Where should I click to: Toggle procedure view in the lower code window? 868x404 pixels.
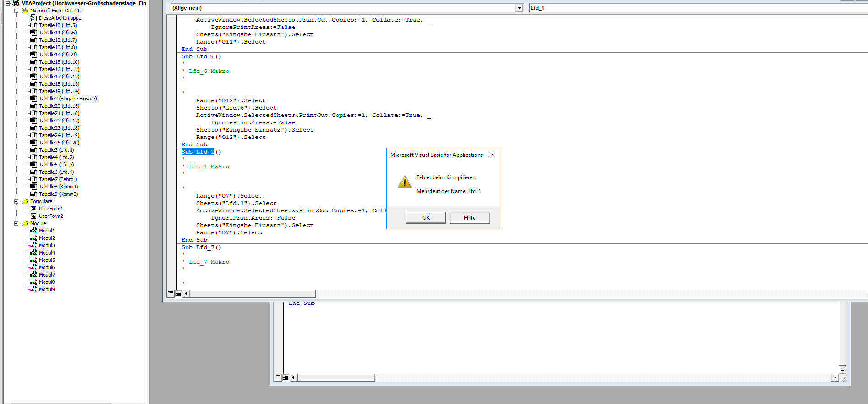pyautogui.click(x=278, y=377)
